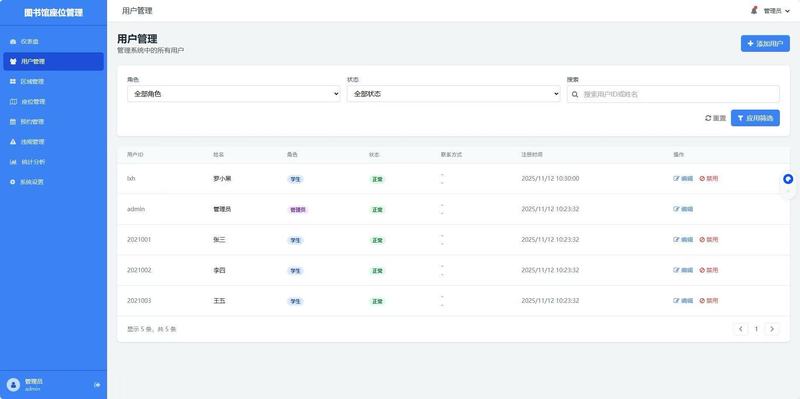Open 预约管理 in sidebar
Image resolution: width=800 pixels, height=399 pixels.
53,121
